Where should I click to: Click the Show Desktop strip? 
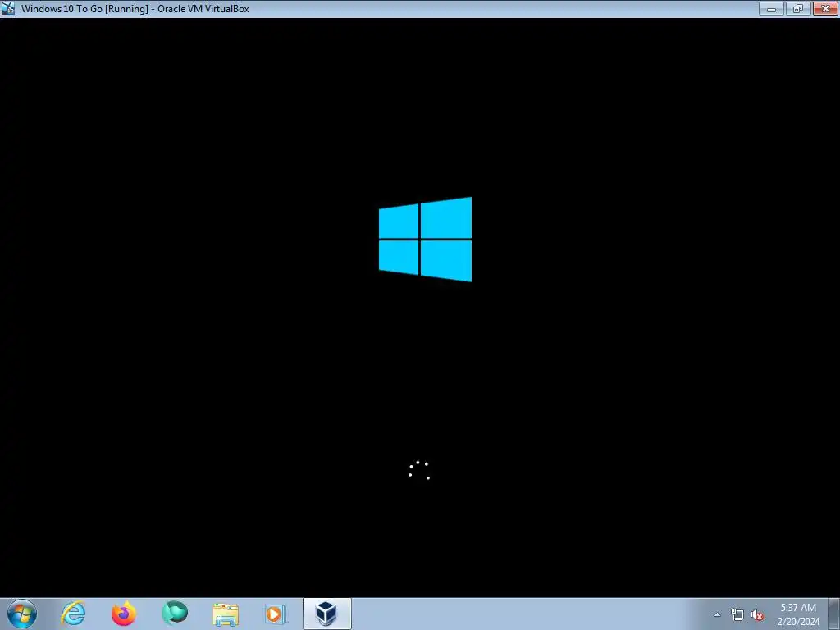click(834, 614)
